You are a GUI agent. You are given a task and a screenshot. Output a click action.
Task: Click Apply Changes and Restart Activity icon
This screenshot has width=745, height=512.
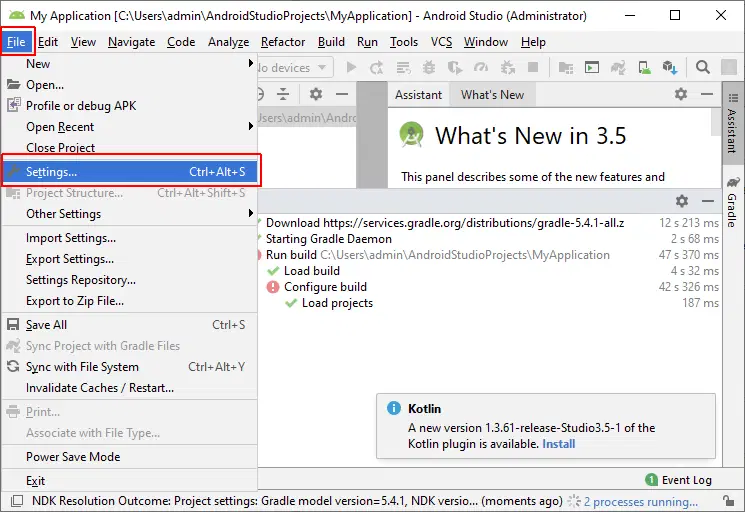pos(376,67)
